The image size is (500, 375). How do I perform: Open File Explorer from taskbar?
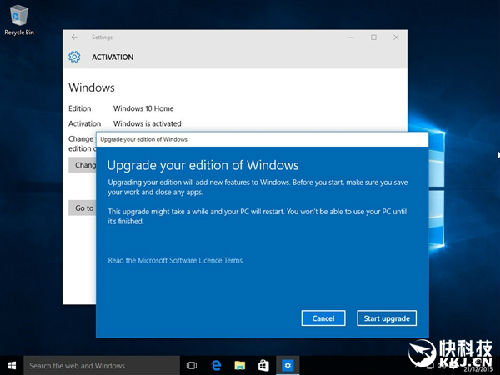click(240, 366)
